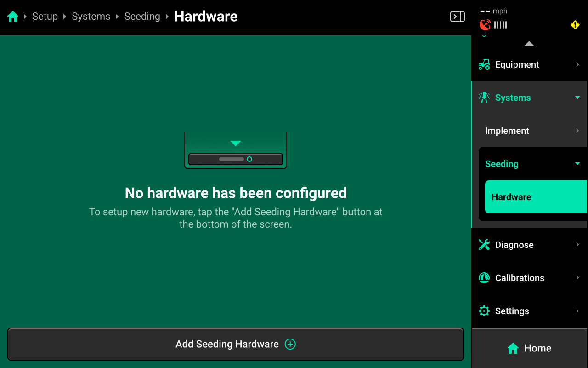This screenshot has width=588, height=368.
Task: Click the up arrow to scroll menu
Action: (529, 44)
